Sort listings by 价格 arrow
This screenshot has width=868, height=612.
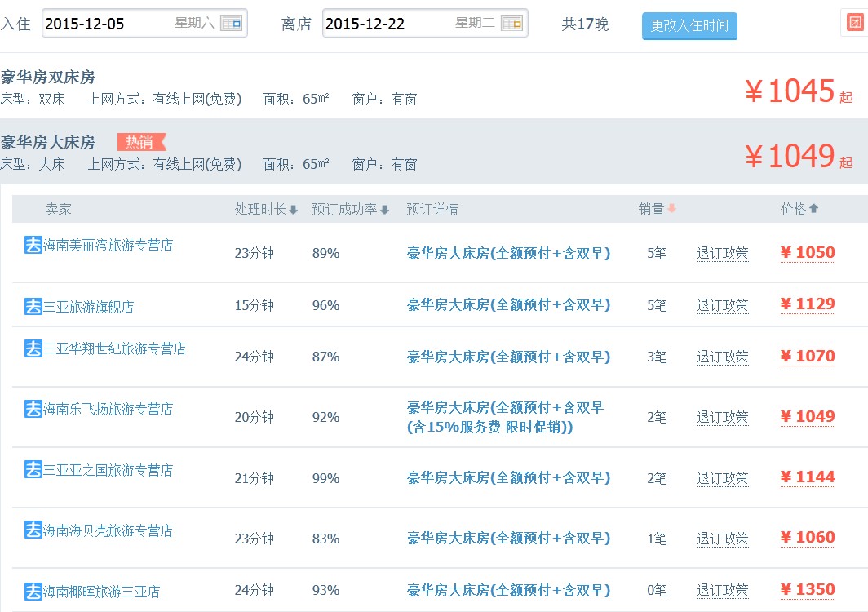[x=813, y=209]
